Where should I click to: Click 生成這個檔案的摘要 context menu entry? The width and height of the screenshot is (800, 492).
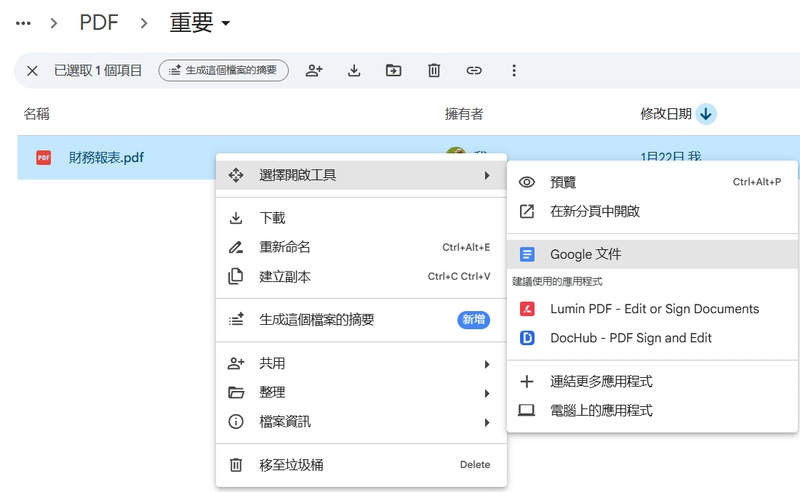(x=361, y=320)
